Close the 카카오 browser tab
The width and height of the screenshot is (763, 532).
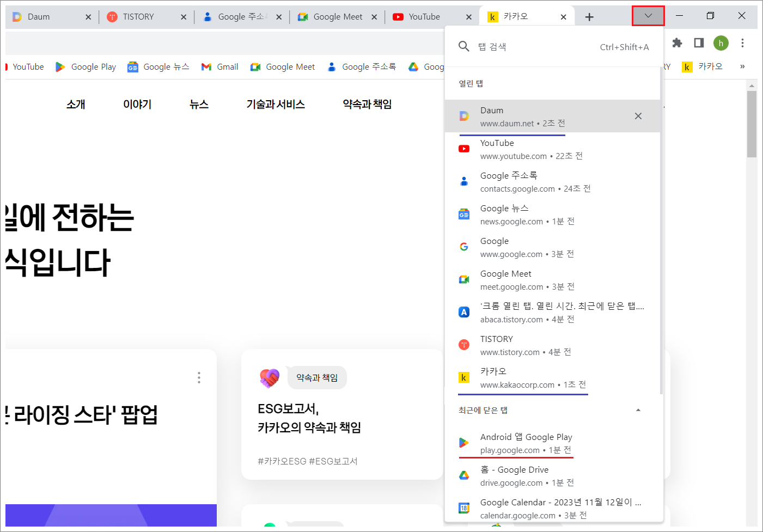(x=564, y=17)
